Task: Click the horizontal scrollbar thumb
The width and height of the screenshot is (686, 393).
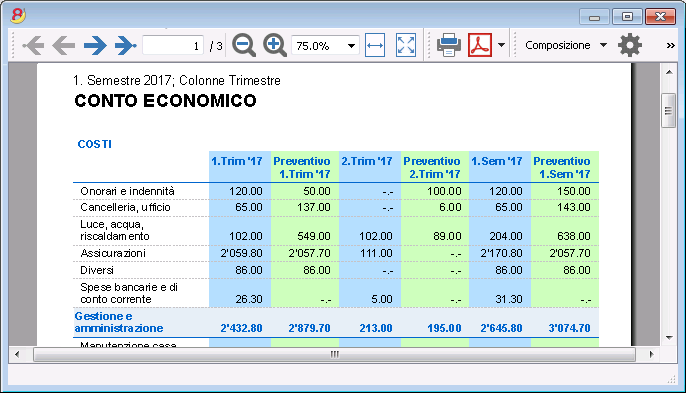Action: (335, 354)
